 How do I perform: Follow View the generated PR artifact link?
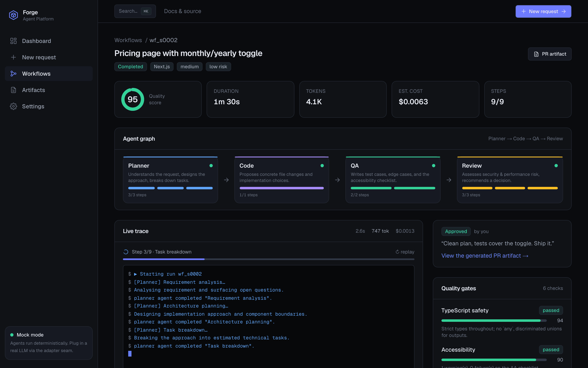pyautogui.click(x=485, y=256)
